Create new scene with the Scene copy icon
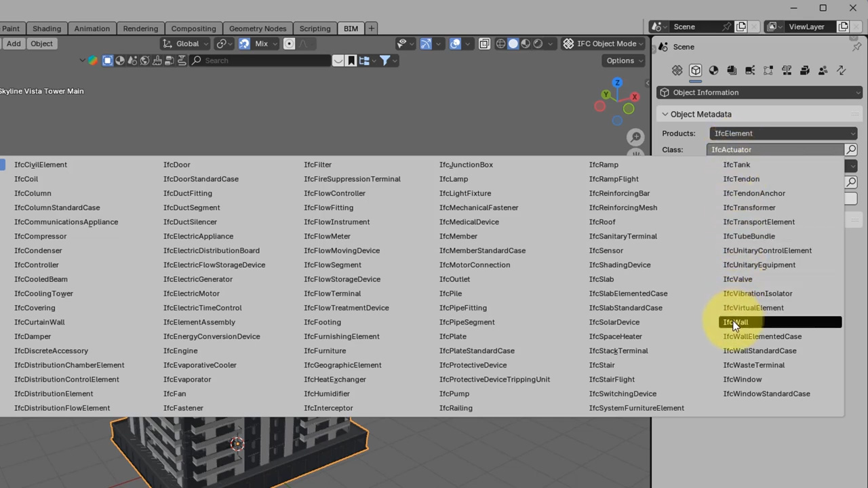 click(x=741, y=27)
